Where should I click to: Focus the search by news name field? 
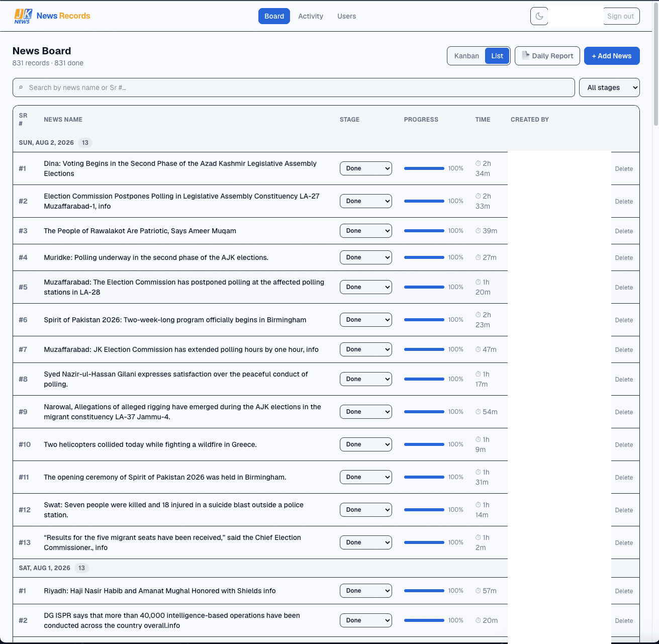point(294,87)
